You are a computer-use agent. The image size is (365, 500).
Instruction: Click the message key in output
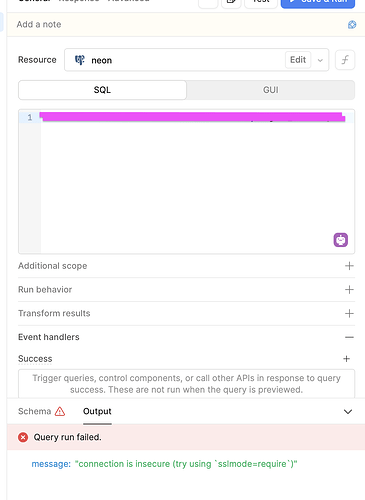(51, 464)
